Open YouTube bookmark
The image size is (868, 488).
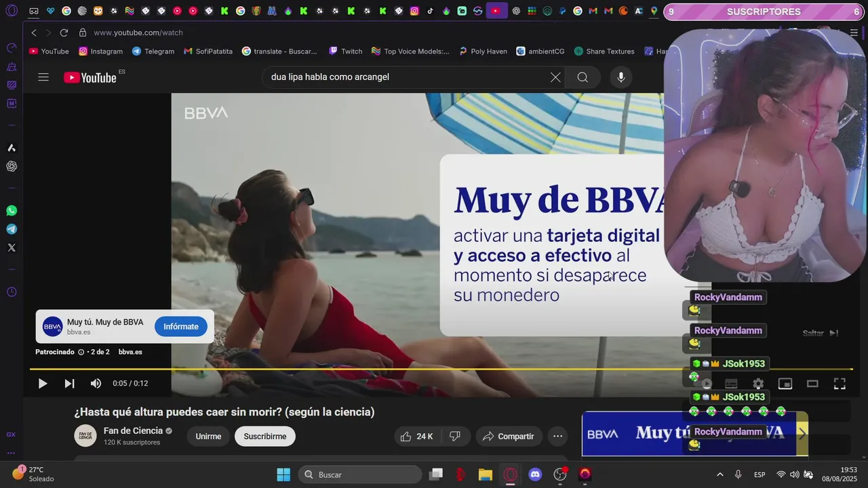[x=49, y=52]
